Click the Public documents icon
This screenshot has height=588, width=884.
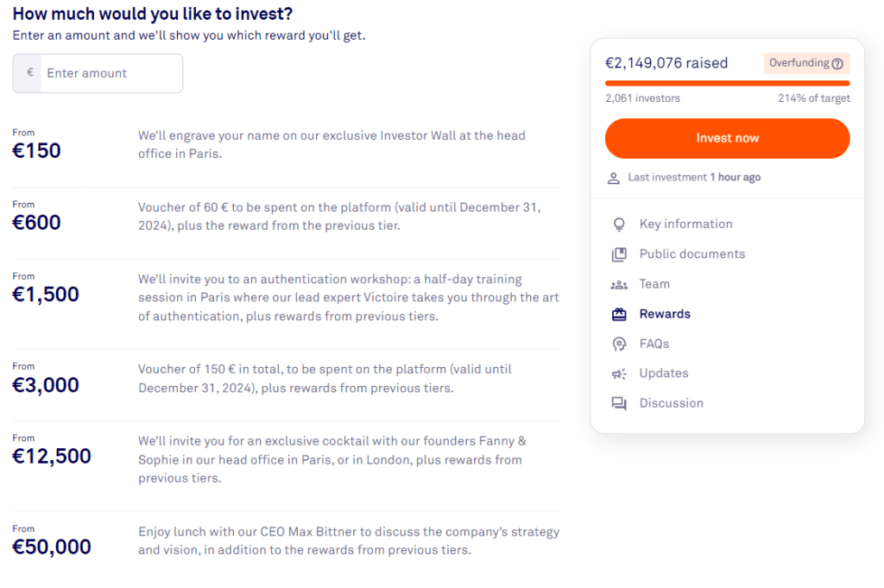(x=618, y=255)
